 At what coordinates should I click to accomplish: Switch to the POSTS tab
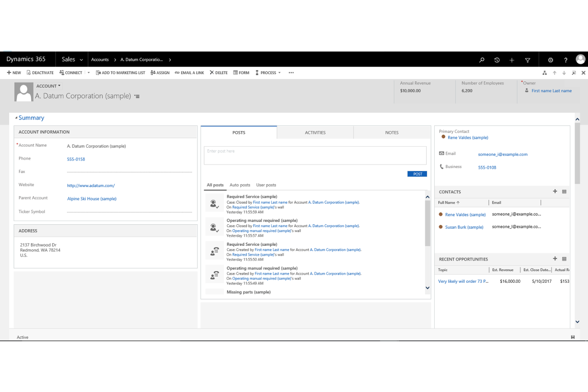tap(239, 133)
